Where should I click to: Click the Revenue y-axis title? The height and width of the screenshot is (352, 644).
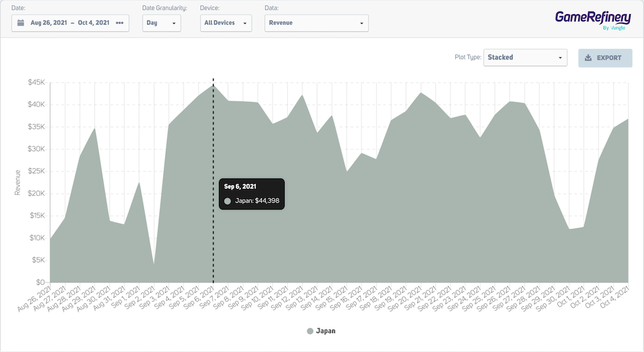click(17, 182)
